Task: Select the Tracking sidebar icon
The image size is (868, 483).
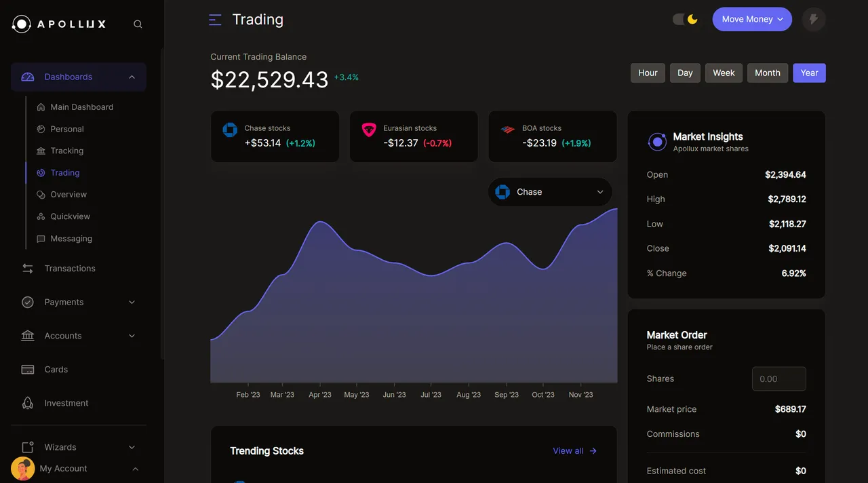Action: point(39,151)
